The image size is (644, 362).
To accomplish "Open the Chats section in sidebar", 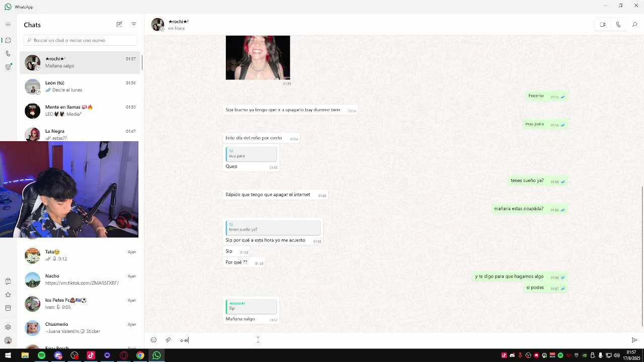I will click(8, 40).
